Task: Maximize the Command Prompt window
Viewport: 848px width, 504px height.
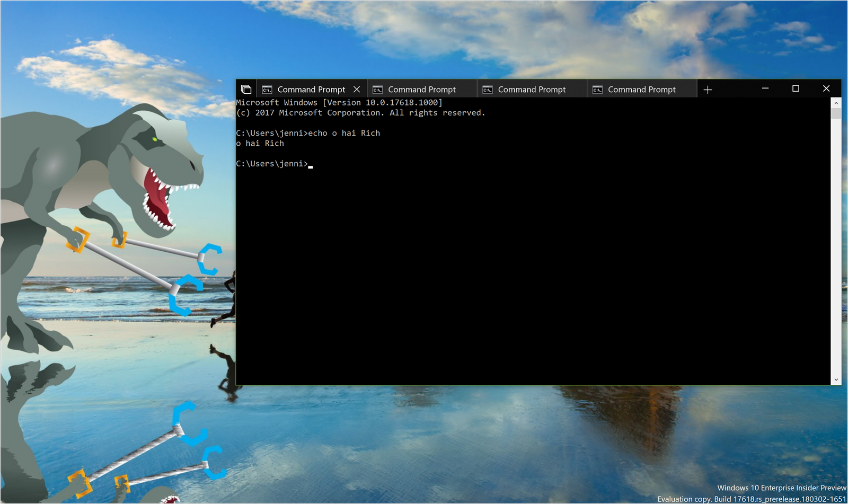Action: [796, 89]
